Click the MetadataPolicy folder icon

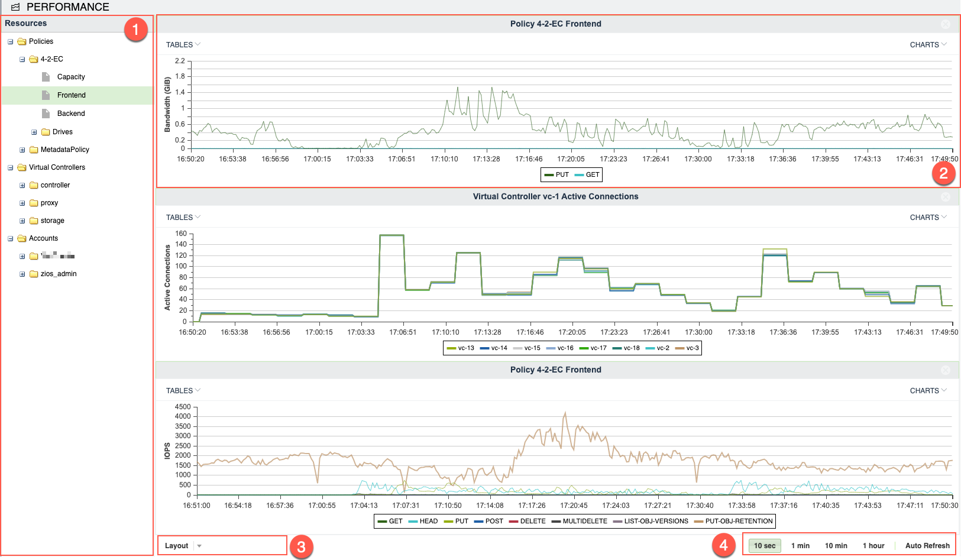click(x=34, y=150)
